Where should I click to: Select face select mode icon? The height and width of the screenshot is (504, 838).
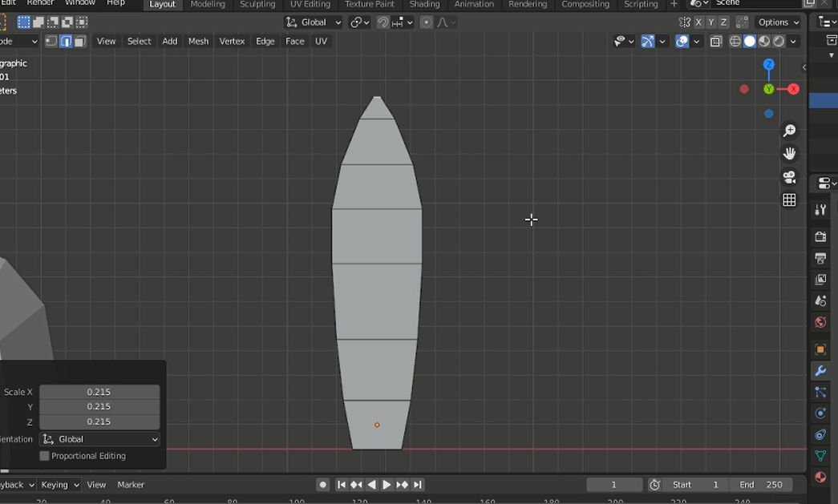pyautogui.click(x=79, y=41)
